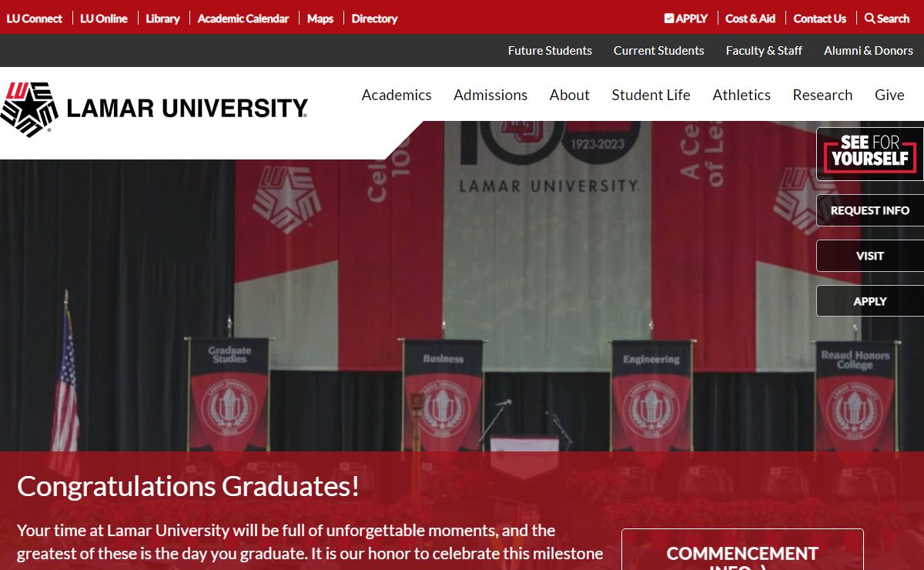Select the Future Students audience link
Screen dimensions: 924x570
(550, 50)
